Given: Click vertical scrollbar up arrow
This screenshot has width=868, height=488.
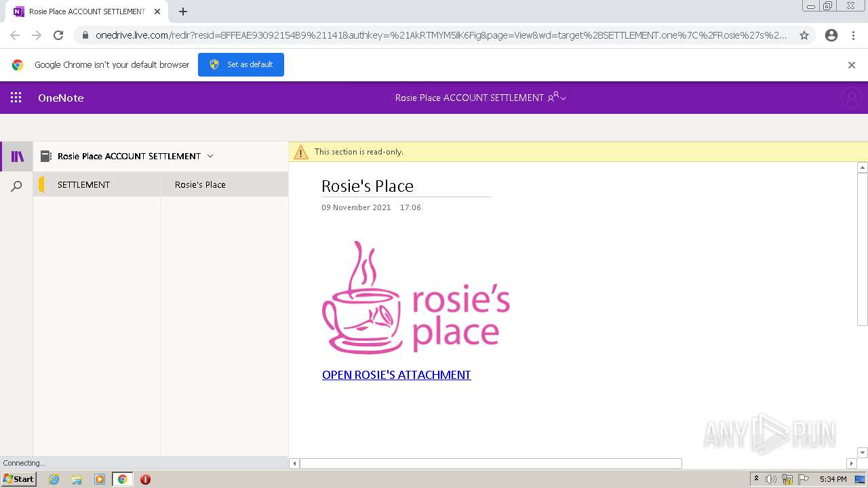Looking at the screenshot, I should [x=863, y=167].
